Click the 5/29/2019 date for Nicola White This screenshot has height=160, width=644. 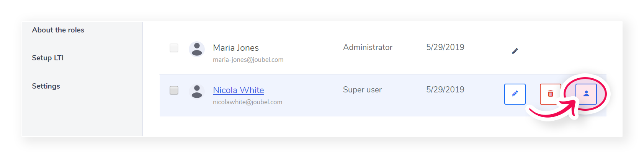[445, 90]
